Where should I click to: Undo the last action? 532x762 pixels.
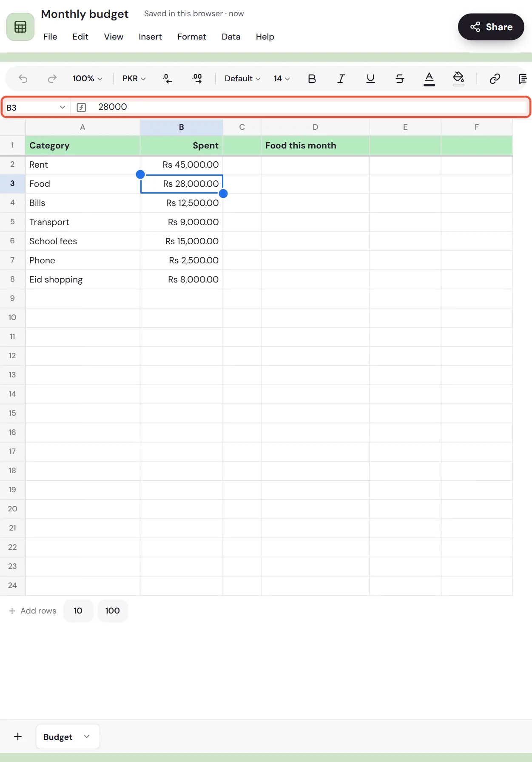coord(23,79)
